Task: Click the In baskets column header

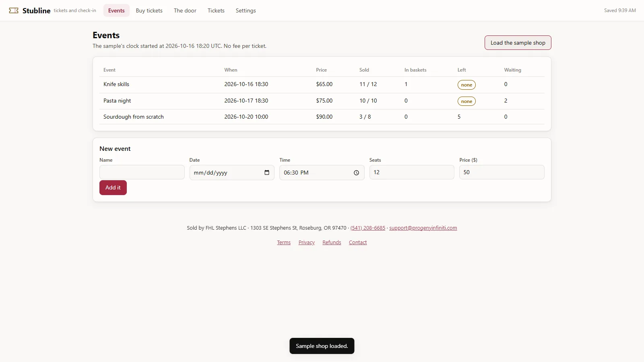Action: 415,70
